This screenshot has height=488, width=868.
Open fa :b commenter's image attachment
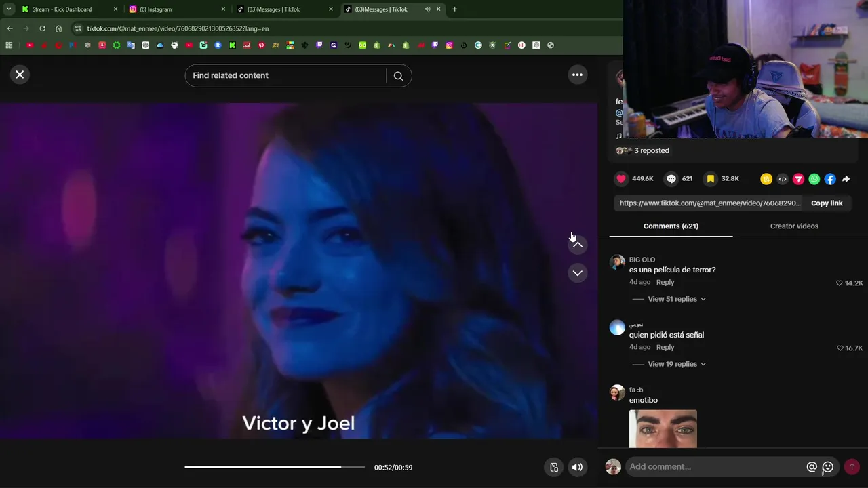(x=663, y=428)
